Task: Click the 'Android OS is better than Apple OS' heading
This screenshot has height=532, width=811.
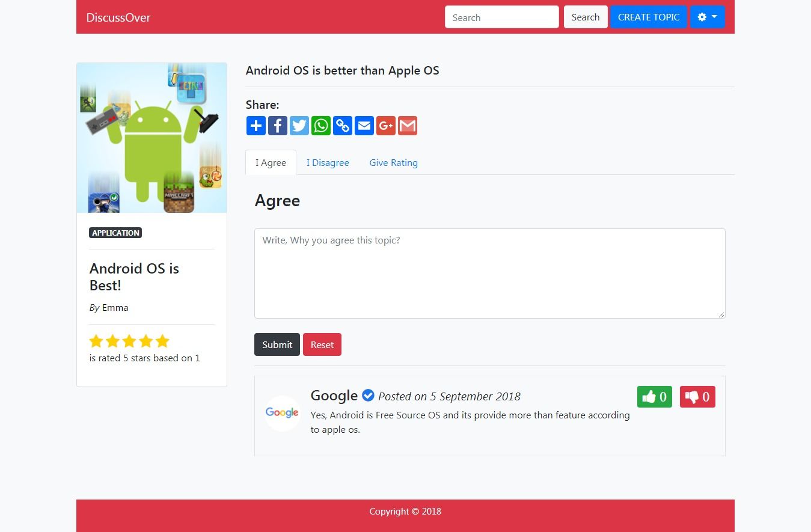Action: 343,70
